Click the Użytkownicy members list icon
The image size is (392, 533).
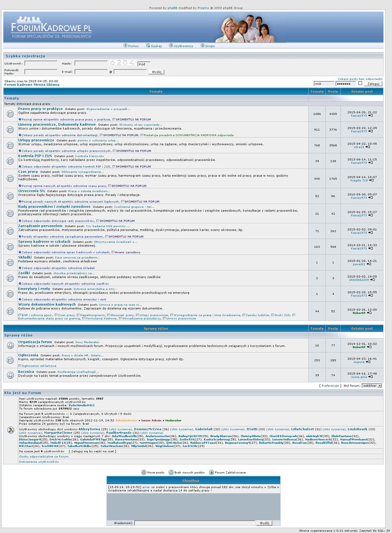pos(171,46)
